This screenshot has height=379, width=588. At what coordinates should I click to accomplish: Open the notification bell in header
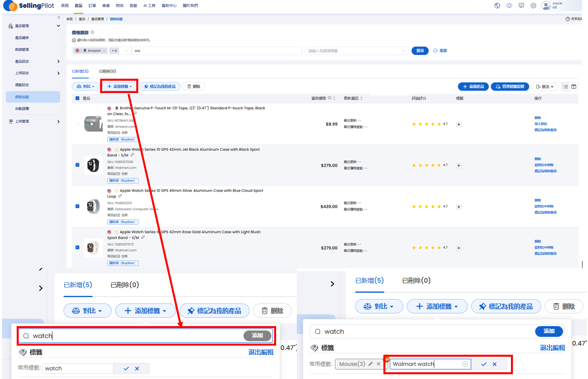509,6
